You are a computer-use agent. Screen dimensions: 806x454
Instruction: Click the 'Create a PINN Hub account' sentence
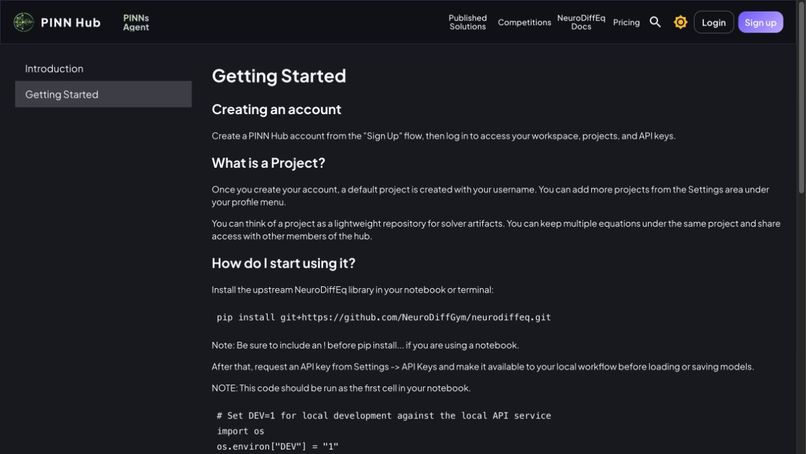(443, 136)
